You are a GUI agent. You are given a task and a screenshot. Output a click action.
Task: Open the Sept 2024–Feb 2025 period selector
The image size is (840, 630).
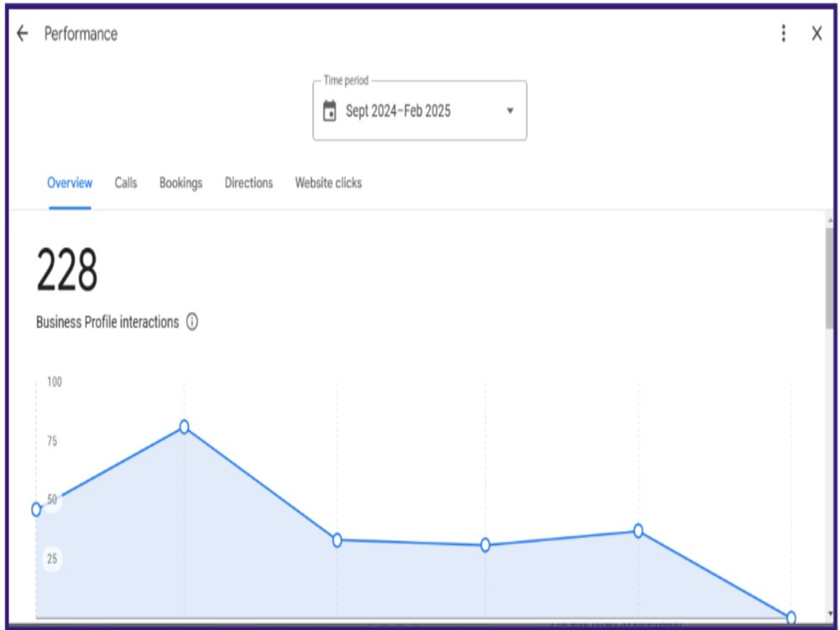(x=419, y=110)
